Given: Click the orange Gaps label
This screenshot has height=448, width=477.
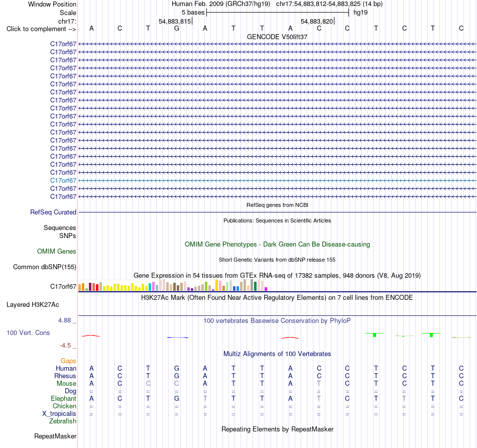Looking at the screenshot, I should pyautogui.click(x=68, y=361).
